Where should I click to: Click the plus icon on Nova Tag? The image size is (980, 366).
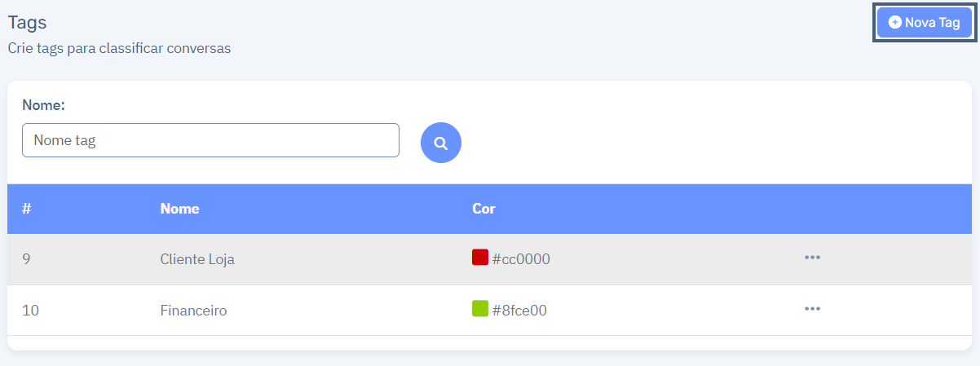pos(894,23)
